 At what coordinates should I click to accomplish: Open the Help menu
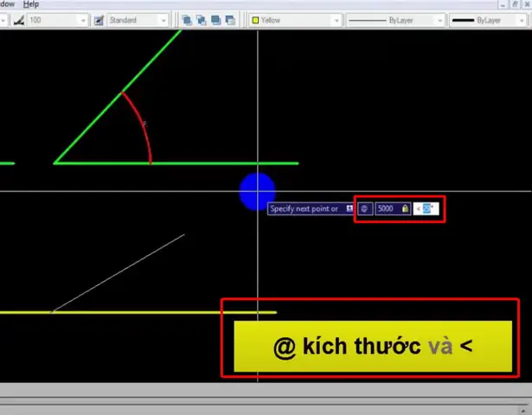31,4
